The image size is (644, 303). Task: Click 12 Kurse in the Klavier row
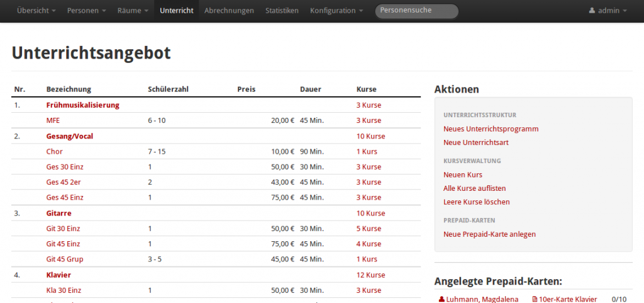[x=370, y=275]
